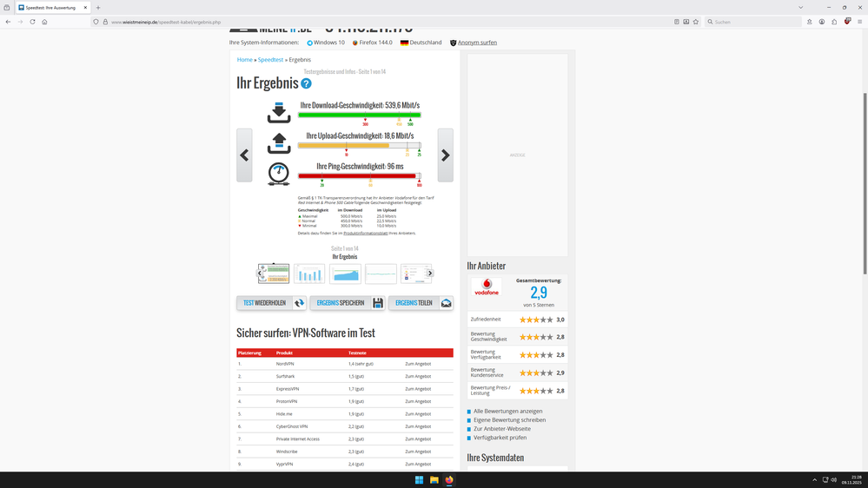
Task: Go to previous result slide arrow
Action: 244,155
